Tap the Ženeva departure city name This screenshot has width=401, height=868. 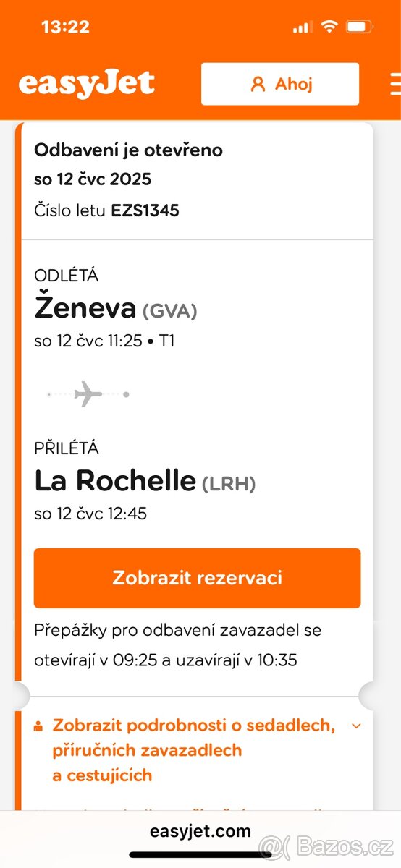[x=85, y=309]
